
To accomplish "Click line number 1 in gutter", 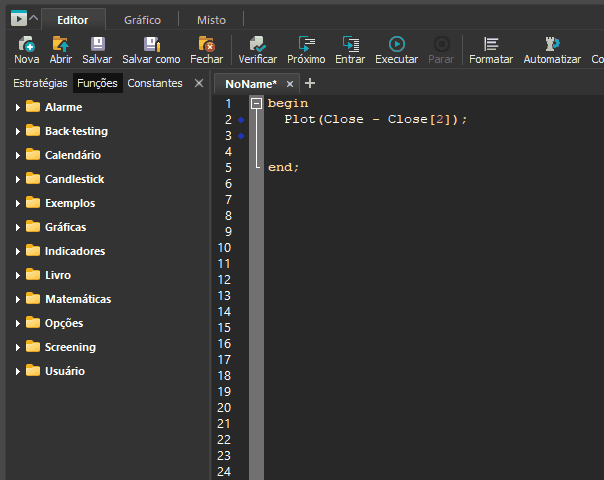I will coord(228,104).
